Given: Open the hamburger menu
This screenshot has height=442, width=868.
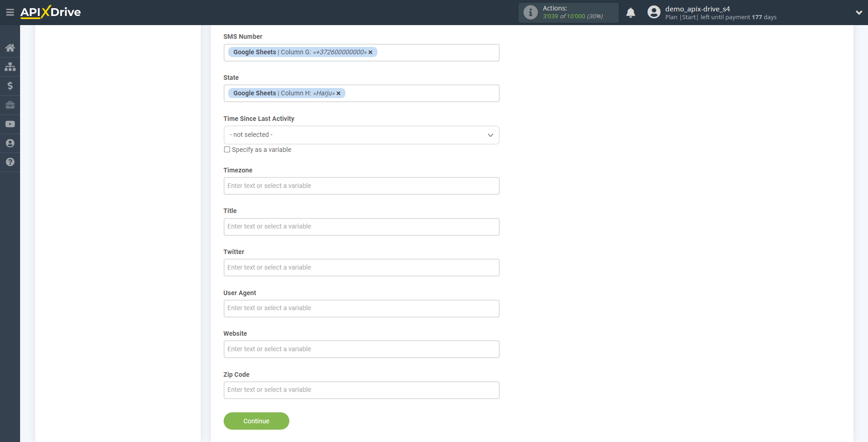Looking at the screenshot, I should click(10, 12).
